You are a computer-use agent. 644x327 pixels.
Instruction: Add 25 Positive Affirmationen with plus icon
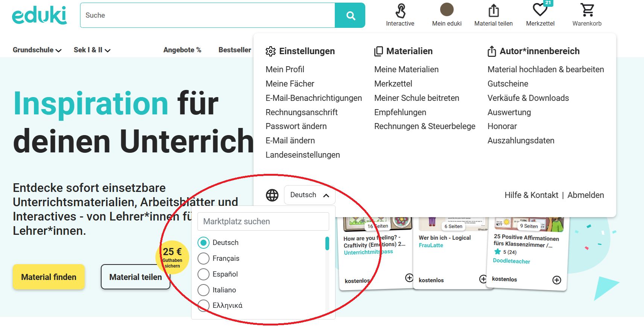pos(557,280)
